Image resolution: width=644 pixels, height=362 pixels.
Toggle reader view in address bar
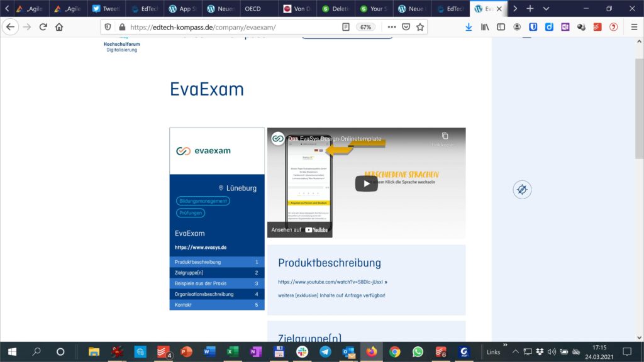click(x=346, y=27)
